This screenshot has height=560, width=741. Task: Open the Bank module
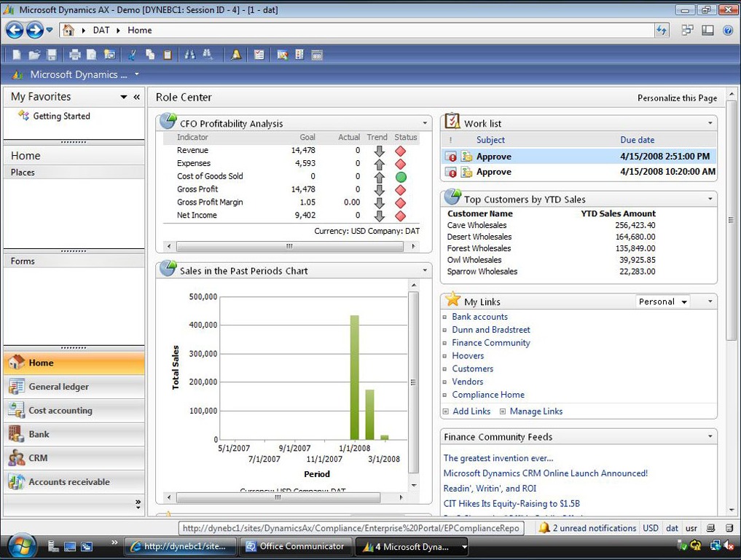click(x=74, y=434)
